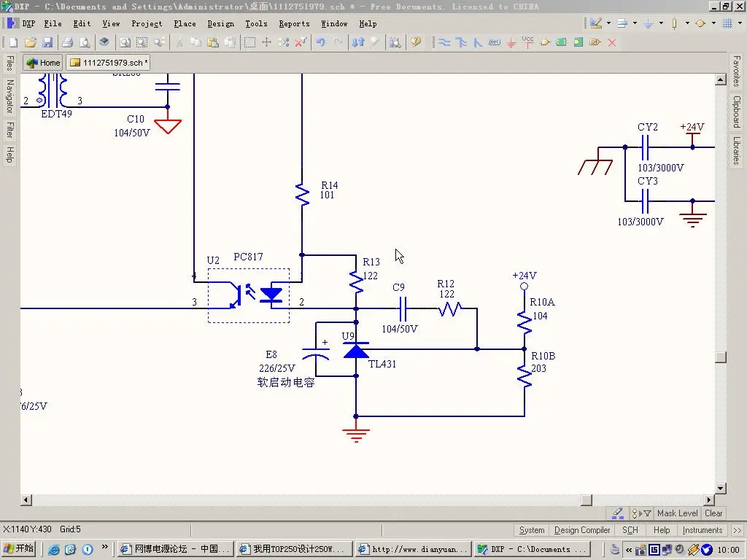Expand the grids dropdown arrow
The image size is (747, 560).
740,23
